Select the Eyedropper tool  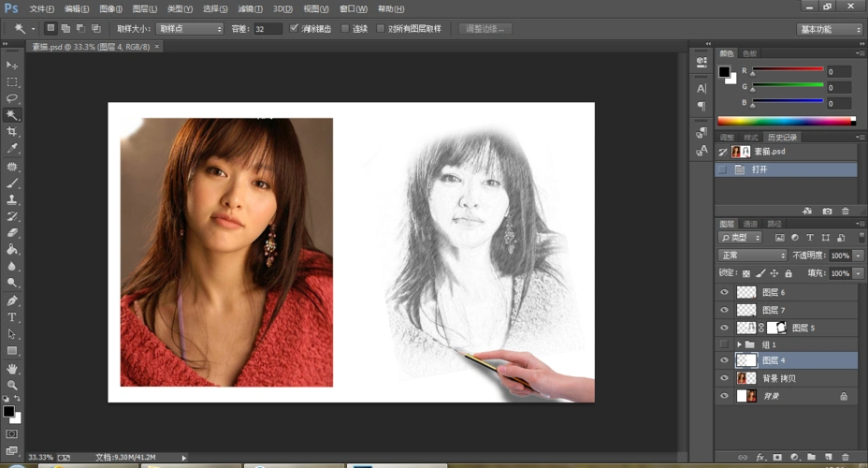tap(11, 148)
